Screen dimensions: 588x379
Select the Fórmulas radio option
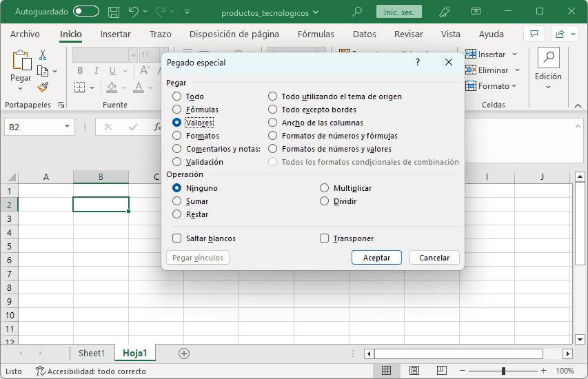[177, 110]
